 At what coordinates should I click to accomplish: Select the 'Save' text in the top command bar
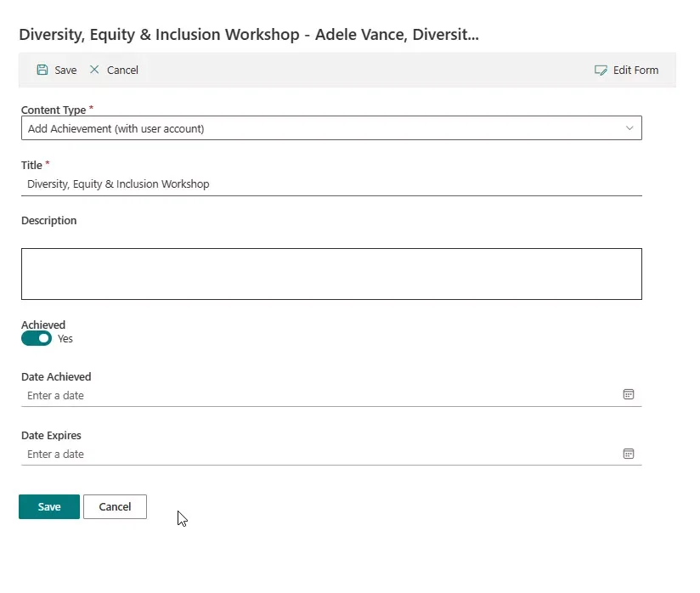(x=65, y=71)
